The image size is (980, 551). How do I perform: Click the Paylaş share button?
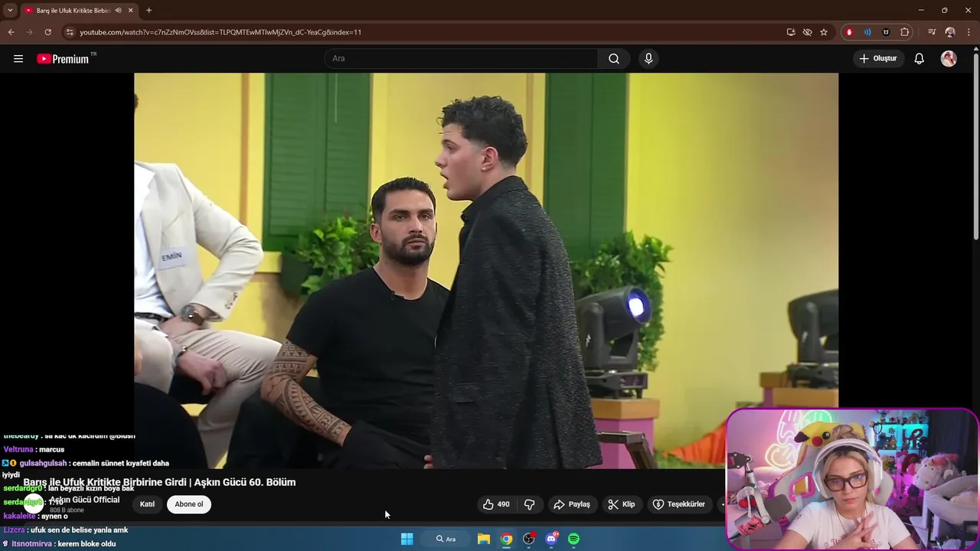(x=572, y=504)
